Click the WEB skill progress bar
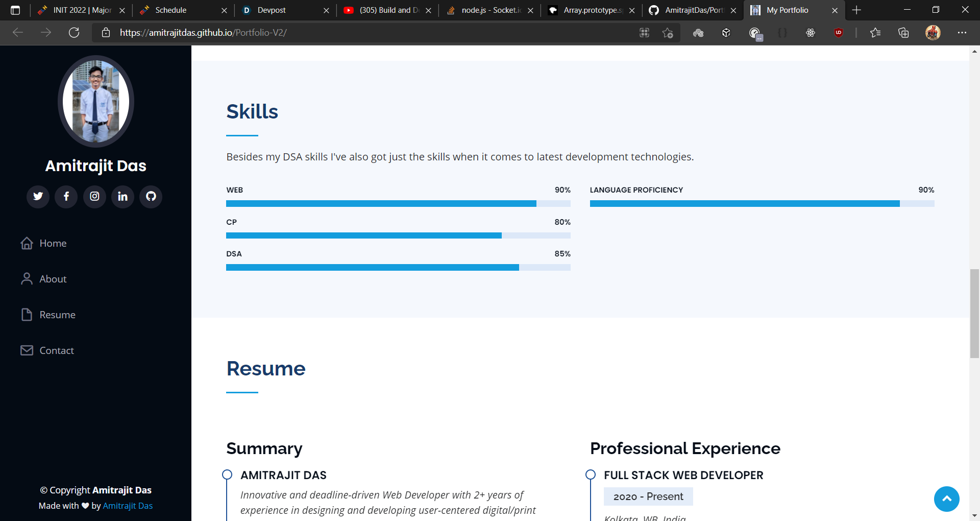 pos(398,203)
